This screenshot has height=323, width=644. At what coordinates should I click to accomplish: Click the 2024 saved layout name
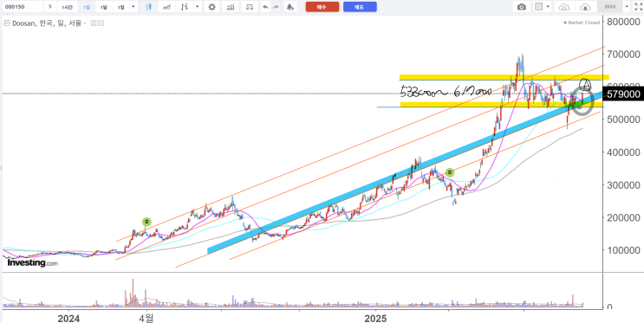(x=609, y=7)
